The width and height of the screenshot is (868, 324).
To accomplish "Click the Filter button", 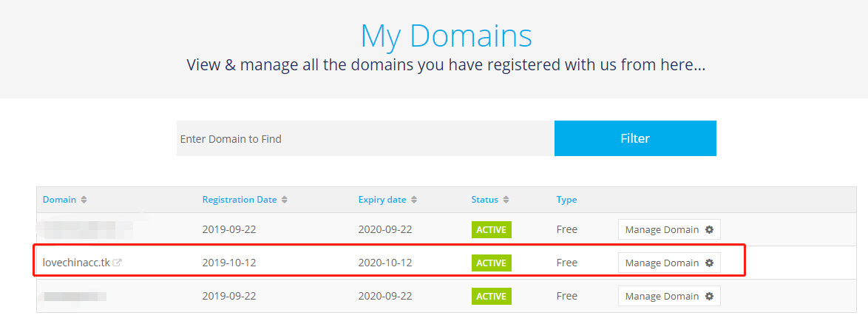I will click(635, 138).
